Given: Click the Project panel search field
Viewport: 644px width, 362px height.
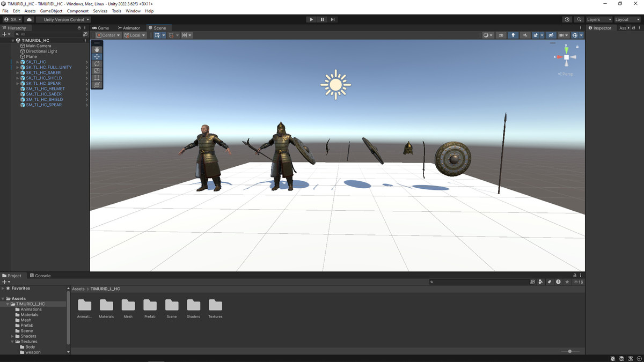Looking at the screenshot, I should pos(480,282).
